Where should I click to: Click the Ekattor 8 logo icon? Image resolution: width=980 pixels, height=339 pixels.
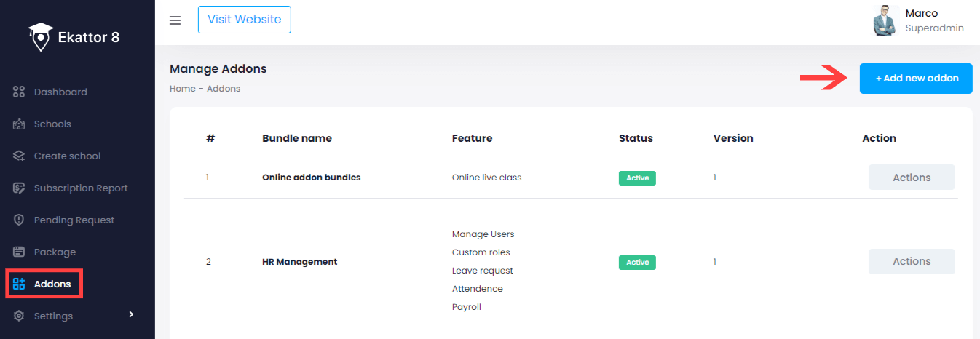point(41,37)
